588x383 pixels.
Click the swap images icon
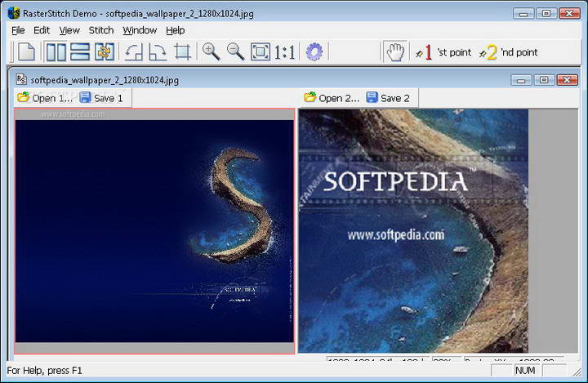click(105, 51)
